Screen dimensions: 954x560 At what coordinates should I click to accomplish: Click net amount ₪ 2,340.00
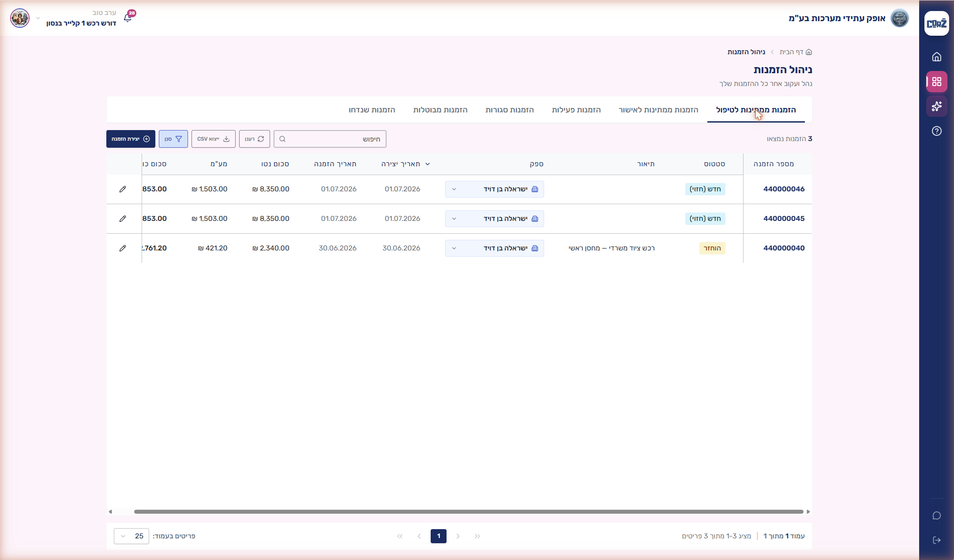click(271, 248)
